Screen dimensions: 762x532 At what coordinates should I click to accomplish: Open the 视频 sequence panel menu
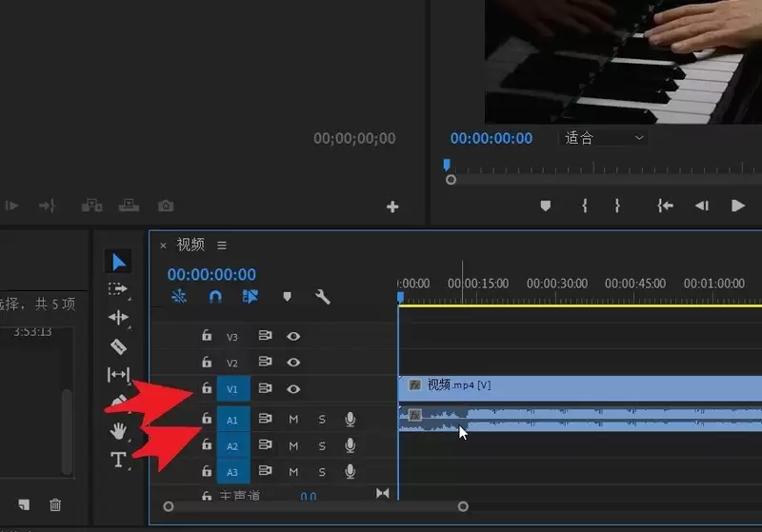pyautogui.click(x=222, y=246)
